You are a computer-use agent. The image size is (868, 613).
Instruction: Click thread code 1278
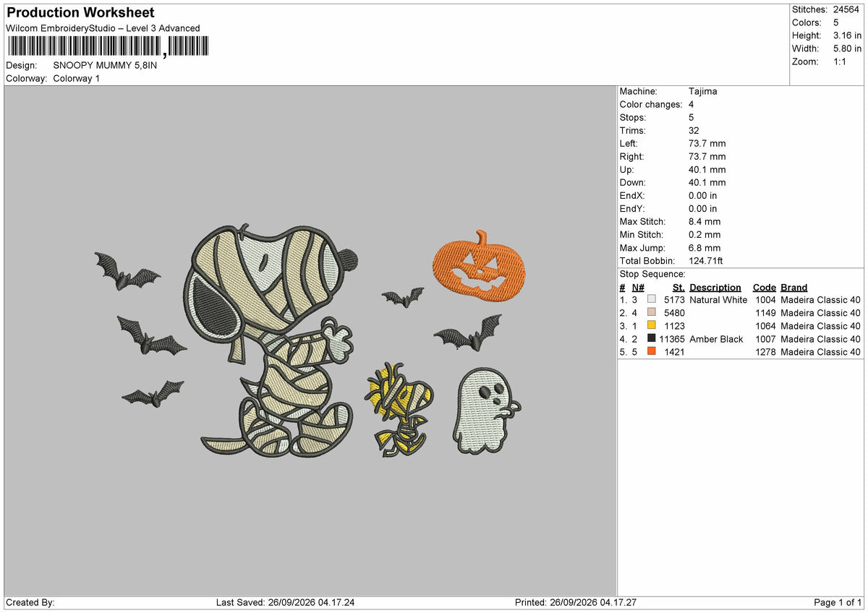765,352
